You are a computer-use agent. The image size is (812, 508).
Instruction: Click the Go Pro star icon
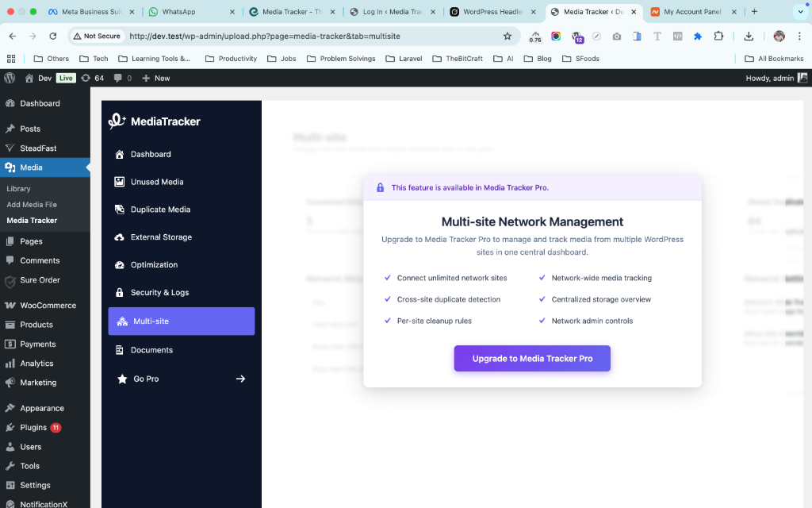click(122, 379)
